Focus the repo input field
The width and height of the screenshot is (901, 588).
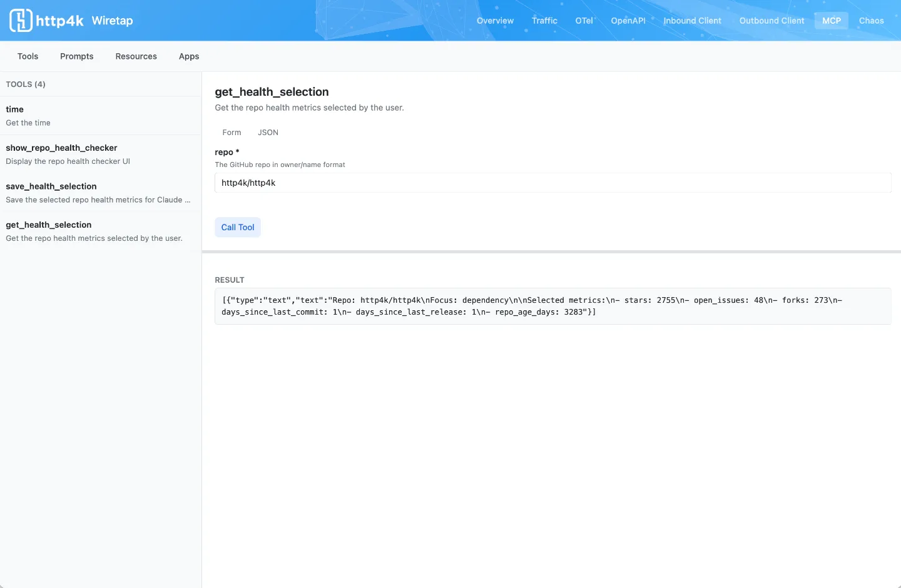point(553,183)
